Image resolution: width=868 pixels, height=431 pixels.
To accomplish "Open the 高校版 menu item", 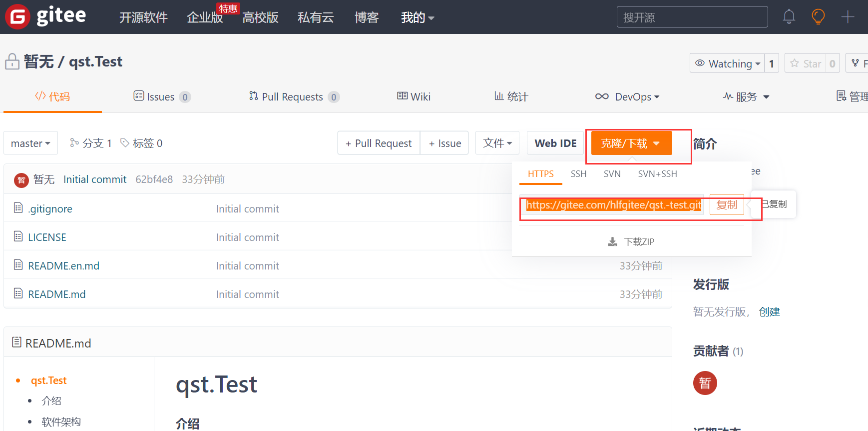I will click(x=260, y=17).
